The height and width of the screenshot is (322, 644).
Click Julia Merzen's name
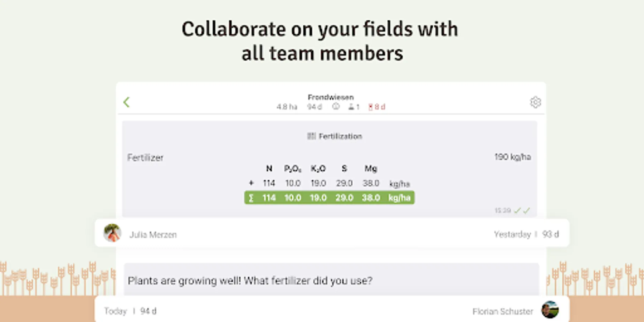pyautogui.click(x=153, y=235)
